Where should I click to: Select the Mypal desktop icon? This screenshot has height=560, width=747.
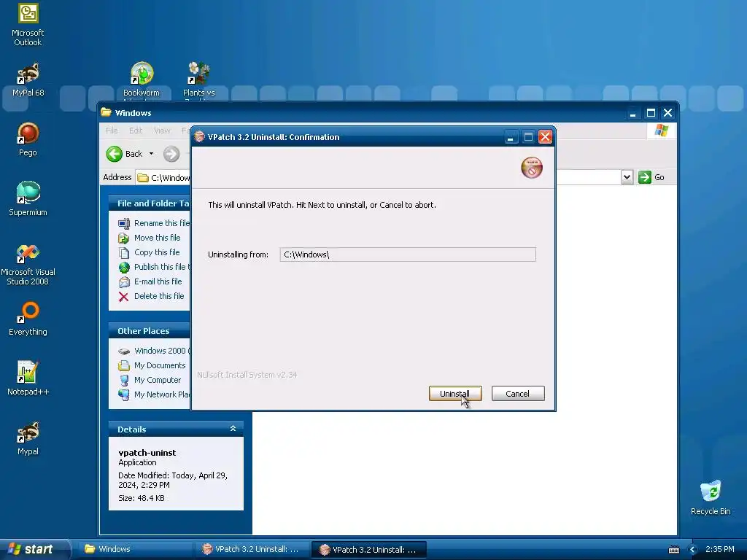point(28,438)
